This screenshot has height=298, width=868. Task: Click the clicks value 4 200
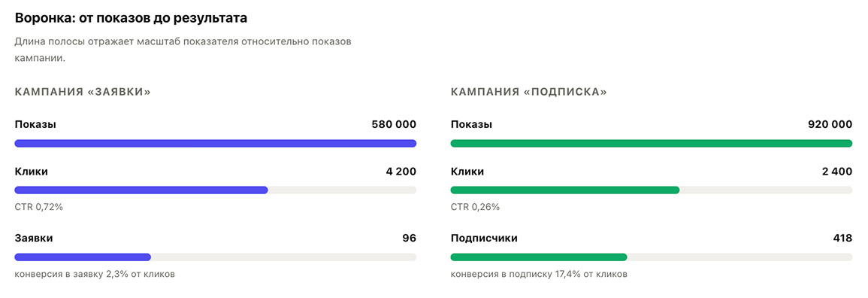point(401,172)
